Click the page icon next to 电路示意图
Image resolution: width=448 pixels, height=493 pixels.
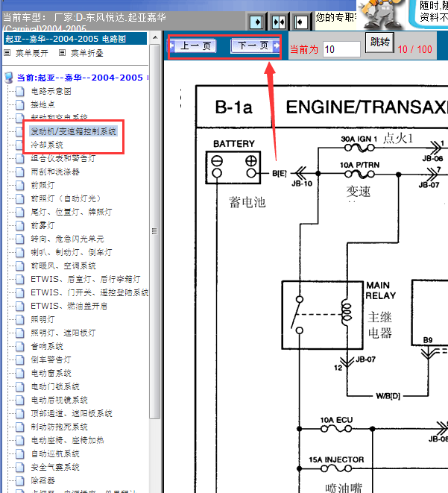coord(20,91)
